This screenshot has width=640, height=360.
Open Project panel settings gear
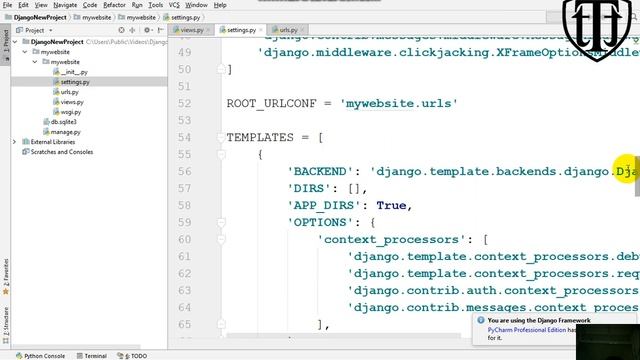click(147, 30)
